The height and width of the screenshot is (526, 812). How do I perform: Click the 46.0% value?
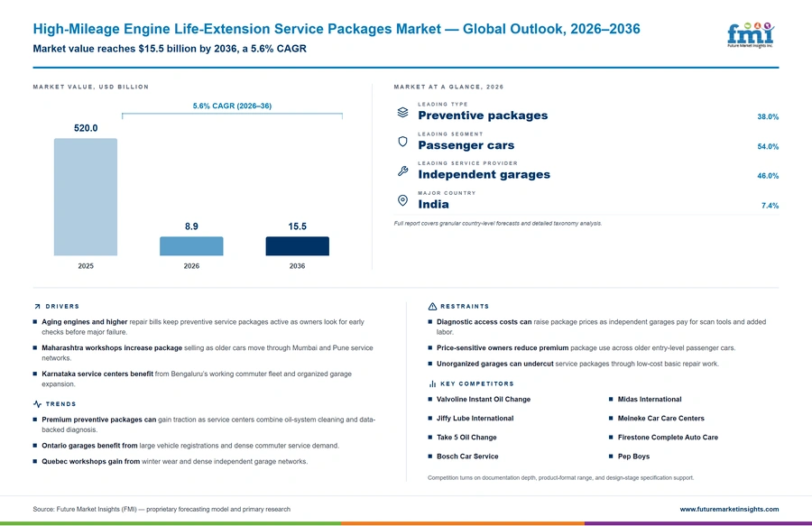[768, 176]
